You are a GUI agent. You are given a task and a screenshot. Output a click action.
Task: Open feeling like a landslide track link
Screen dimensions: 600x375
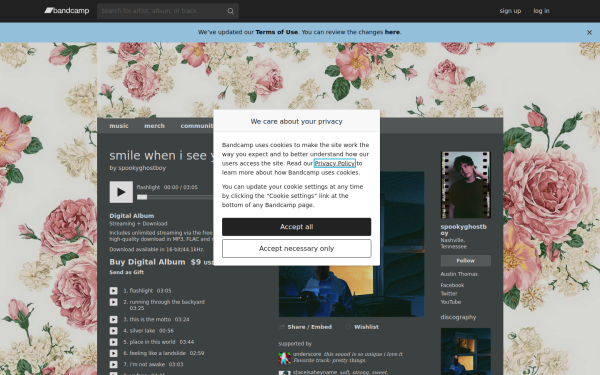coord(158,353)
